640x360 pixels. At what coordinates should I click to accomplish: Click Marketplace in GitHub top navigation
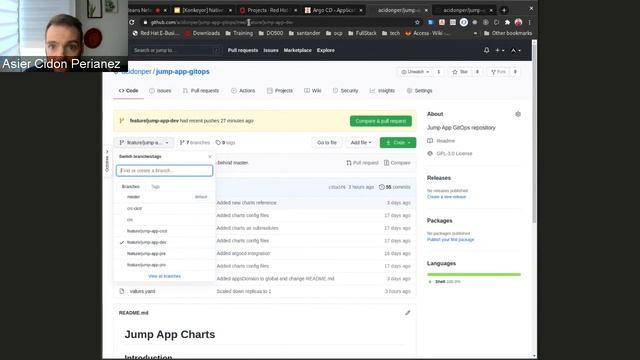tap(298, 50)
